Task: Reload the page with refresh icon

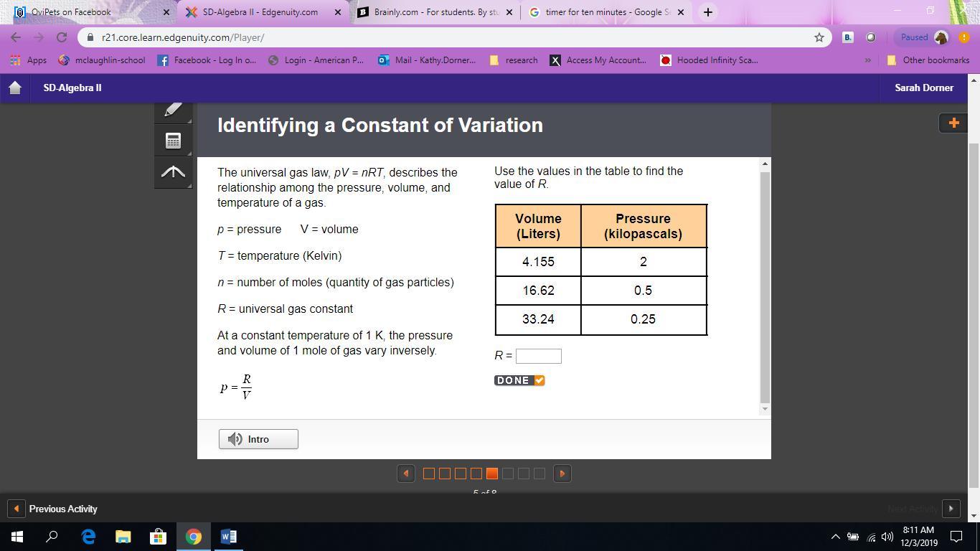Action: (62, 37)
